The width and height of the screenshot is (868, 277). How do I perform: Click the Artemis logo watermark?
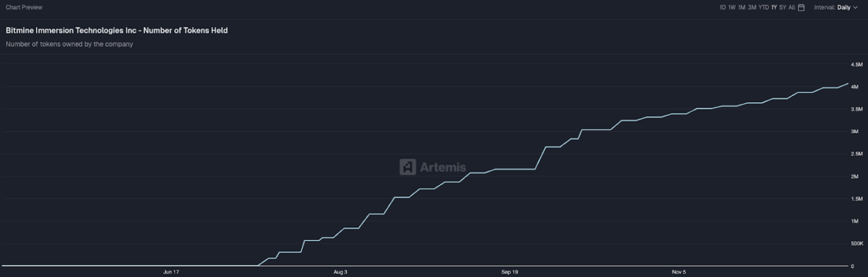pos(433,167)
